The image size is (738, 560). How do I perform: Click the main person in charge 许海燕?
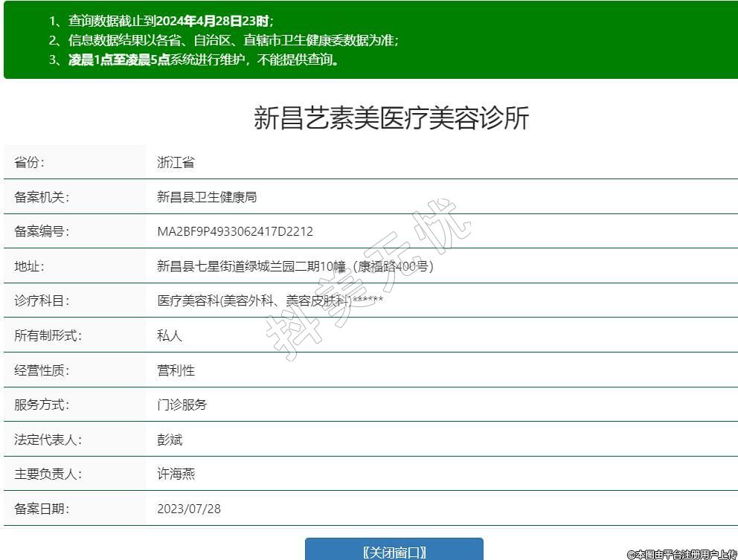176,474
